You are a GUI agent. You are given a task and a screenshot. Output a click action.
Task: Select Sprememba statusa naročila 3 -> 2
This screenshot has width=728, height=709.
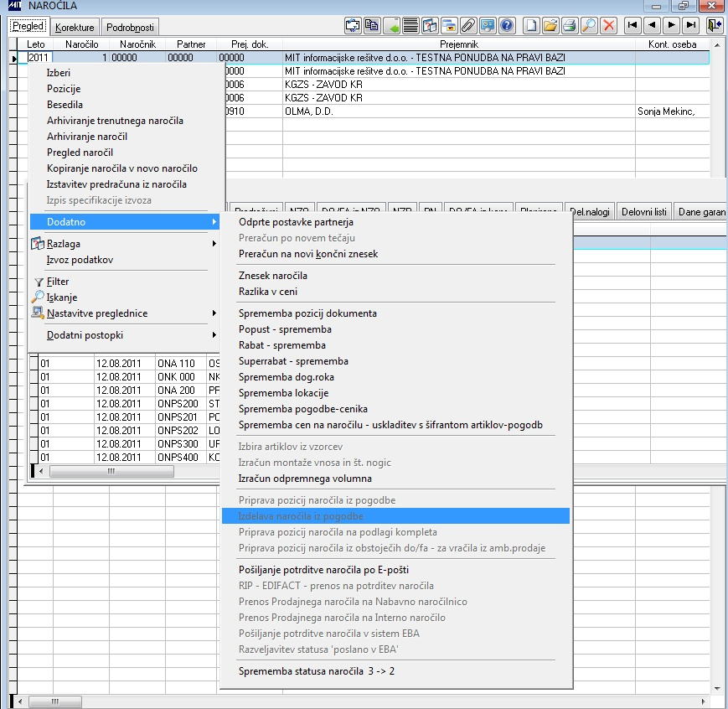(x=317, y=671)
